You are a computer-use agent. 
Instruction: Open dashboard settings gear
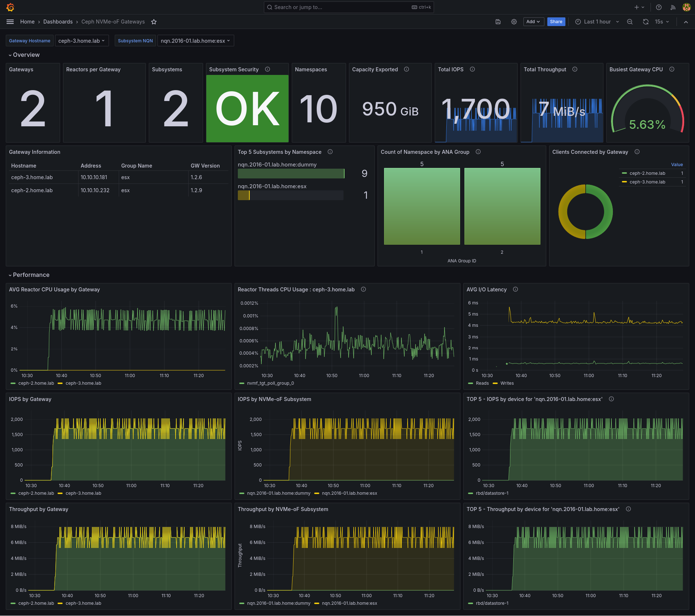[x=514, y=22]
